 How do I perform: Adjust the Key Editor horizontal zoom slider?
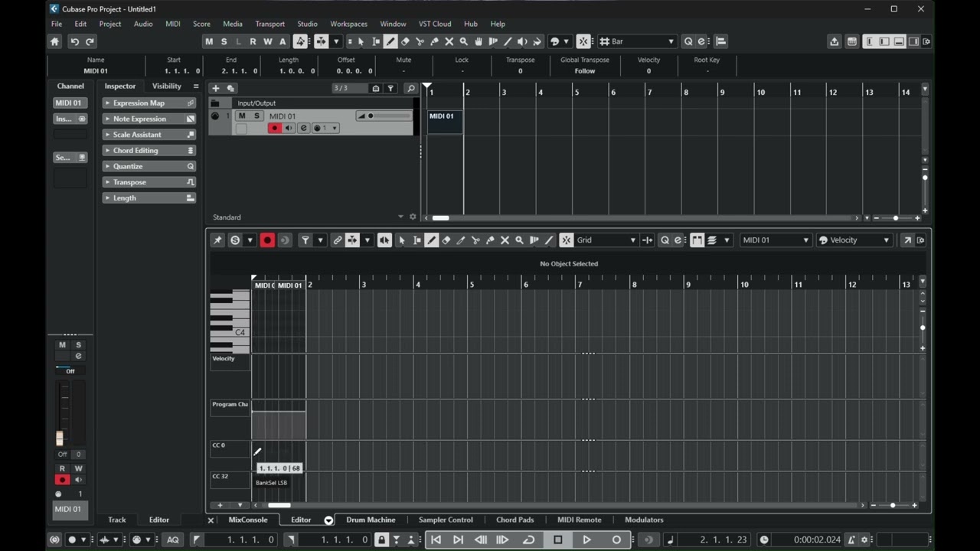[893, 505]
